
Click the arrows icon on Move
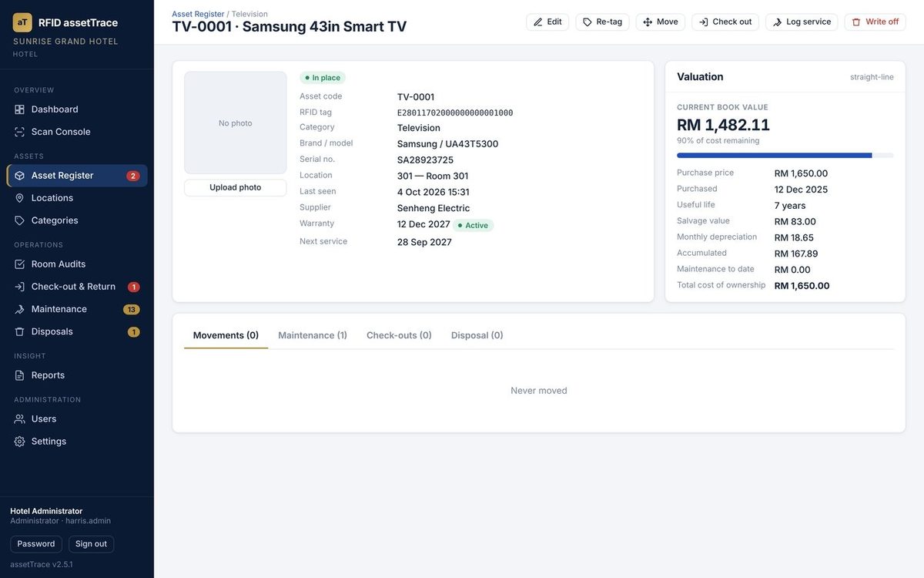pyautogui.click(x=648, y=22)
